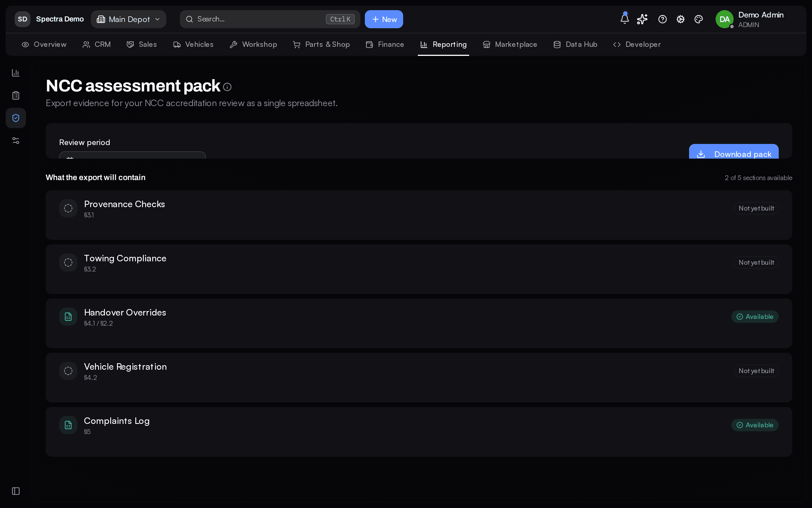Click Not yet built on Vehicle Registration
Viewport: 812px width, 508px height.
[756, 371]
